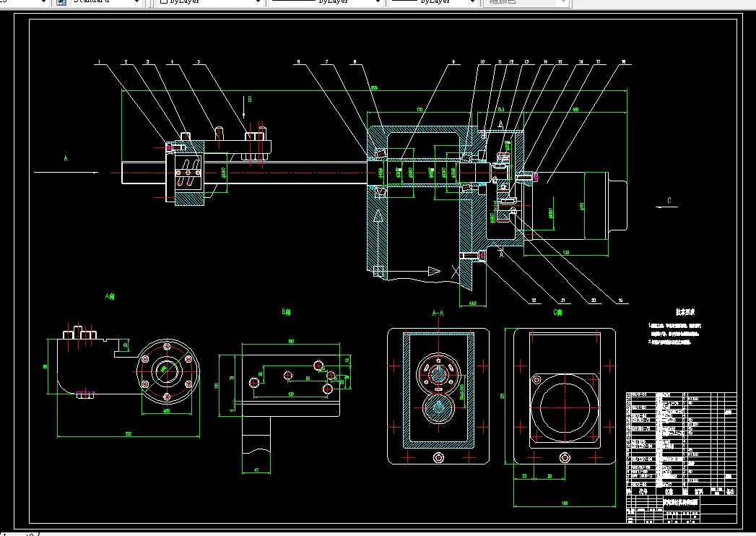Select the '50' dimension in the C view
The image size is (756, 536).
coord(549,476)
